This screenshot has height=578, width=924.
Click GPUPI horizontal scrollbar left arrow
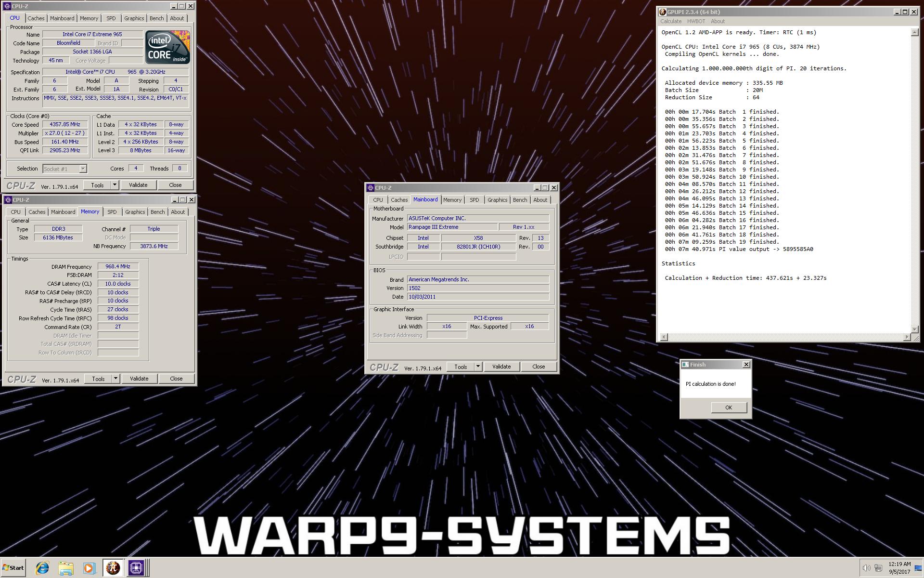point(664,337)
